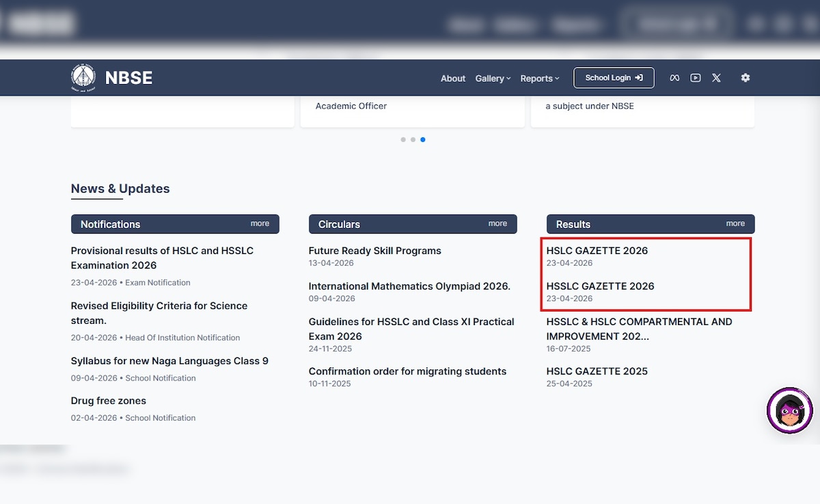Select the third active carousel dot
This screenshot has height=504, width=820.
pos(423,139)
